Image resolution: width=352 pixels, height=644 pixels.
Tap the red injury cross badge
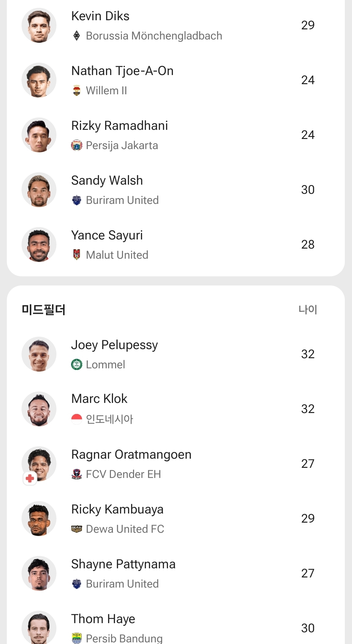[x=30, y=479]
